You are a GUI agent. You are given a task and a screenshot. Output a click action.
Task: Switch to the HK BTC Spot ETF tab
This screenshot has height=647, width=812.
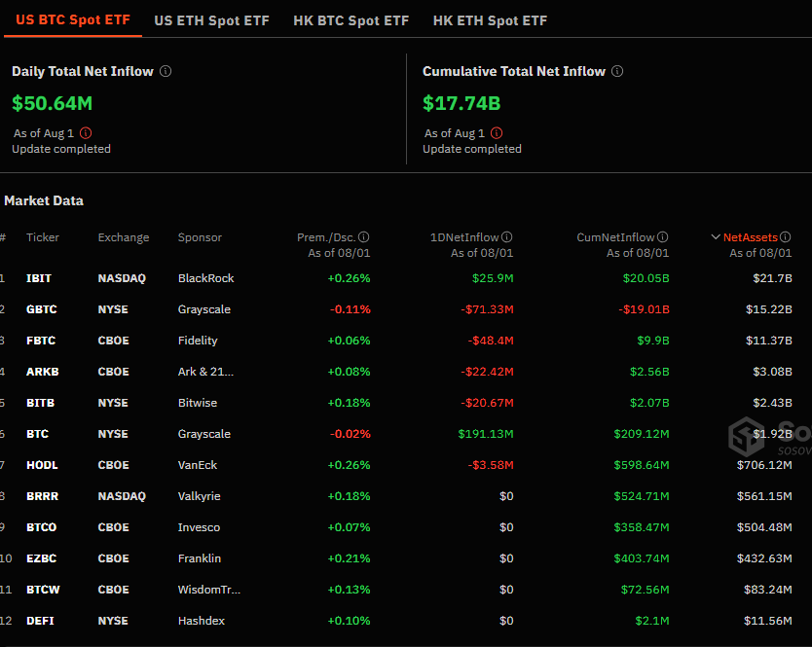pos(351,19)
